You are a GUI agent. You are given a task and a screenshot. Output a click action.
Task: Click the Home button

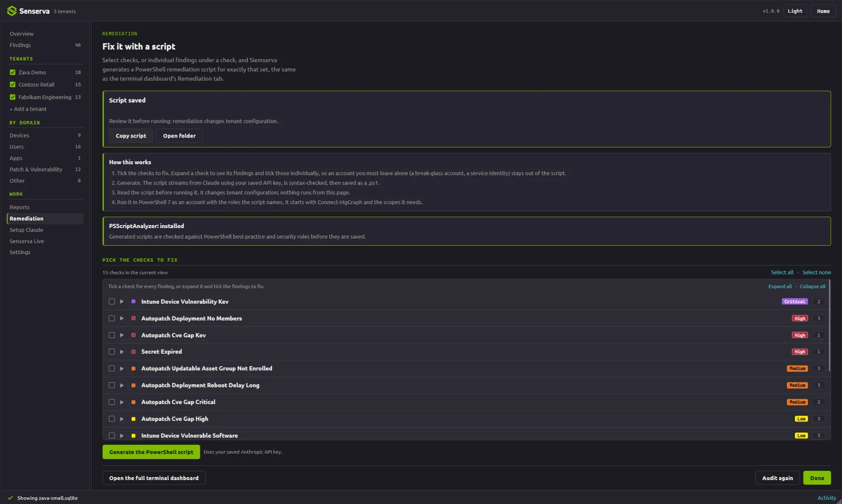(x=823, y=11)
